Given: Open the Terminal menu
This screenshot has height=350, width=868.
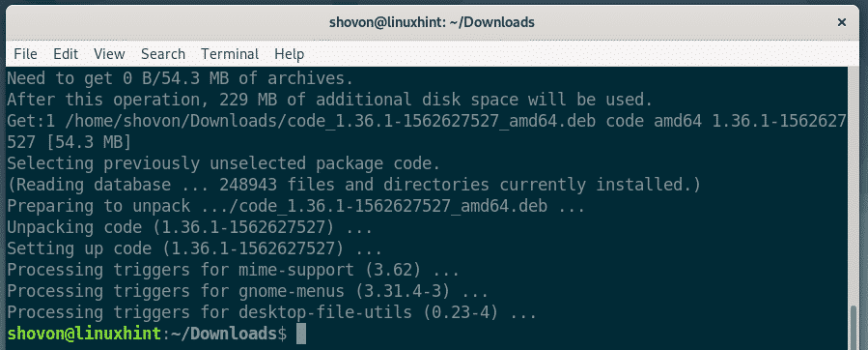Looking at the screenshot, I should point(230,54).
